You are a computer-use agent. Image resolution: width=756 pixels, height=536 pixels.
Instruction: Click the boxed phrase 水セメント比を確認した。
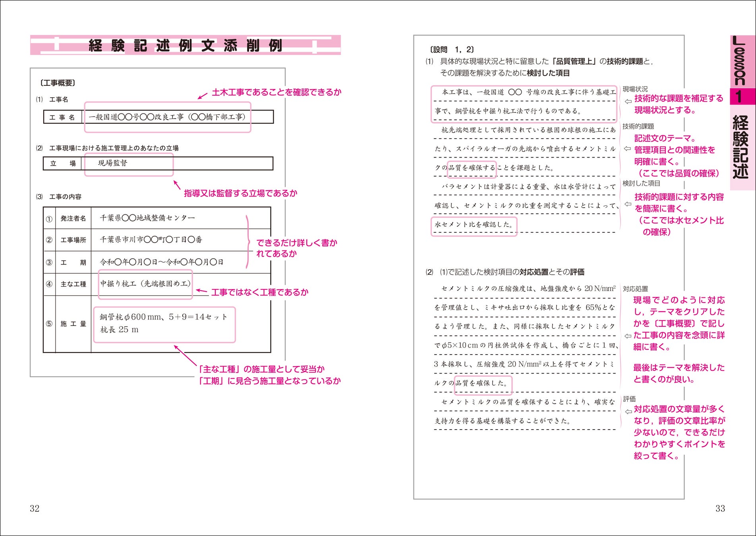pos(474,225)
